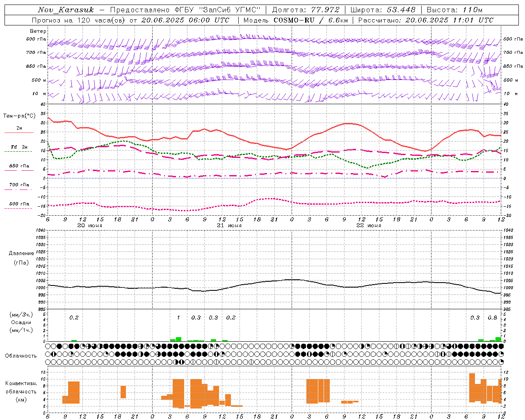Click the 40 value on the right temperature axis
525x420 pixels.
pos(506,104)
